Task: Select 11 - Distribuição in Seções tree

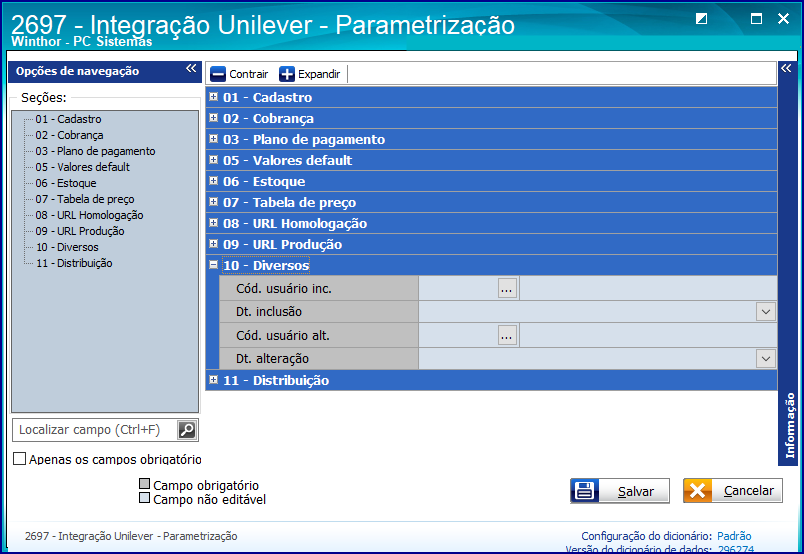Action: pyautogui.click(x=74, y=263)
